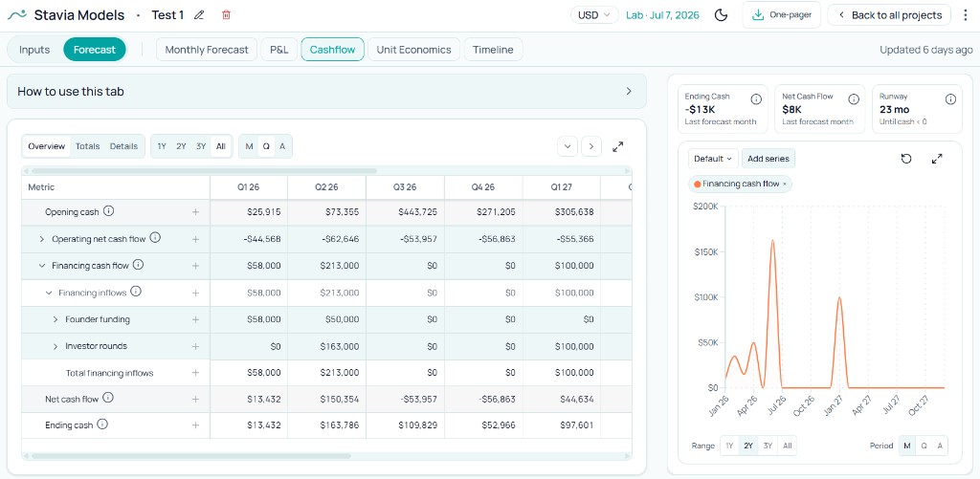Set table period to monthly M
980x479 pixels.
(x=250, y=146)
